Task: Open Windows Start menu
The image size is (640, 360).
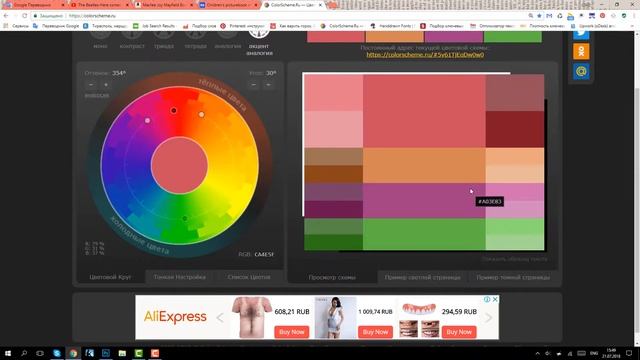Action: coord(8,353)
